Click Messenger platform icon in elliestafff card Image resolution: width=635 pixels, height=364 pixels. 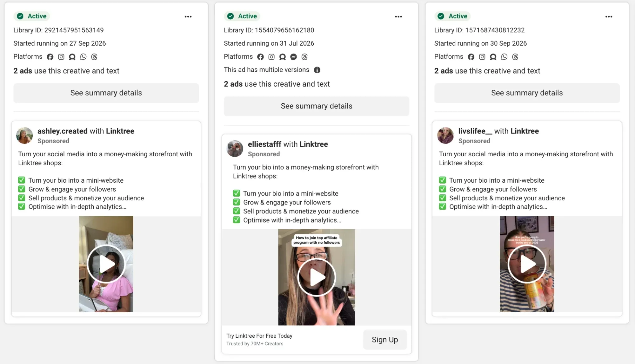coord(293,57)
